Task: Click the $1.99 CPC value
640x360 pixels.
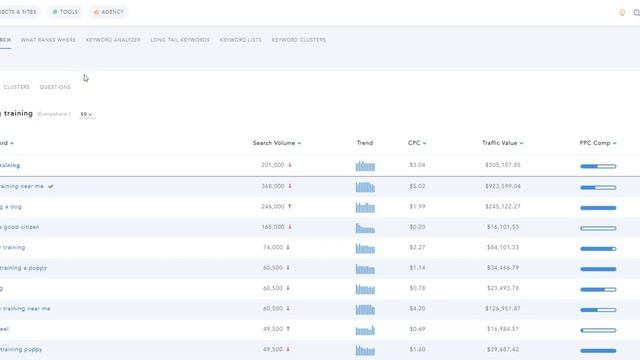Action: tap(417, 207)
